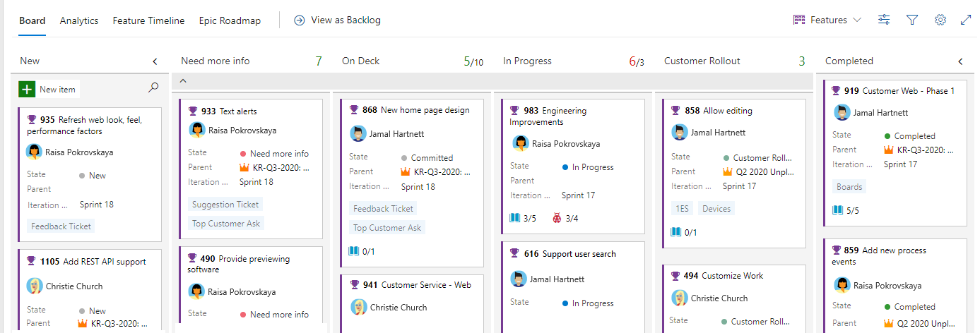Viewport: 980px width, 333px height.
Task: Switch to the Analytics tab
Action: [79, 20]
